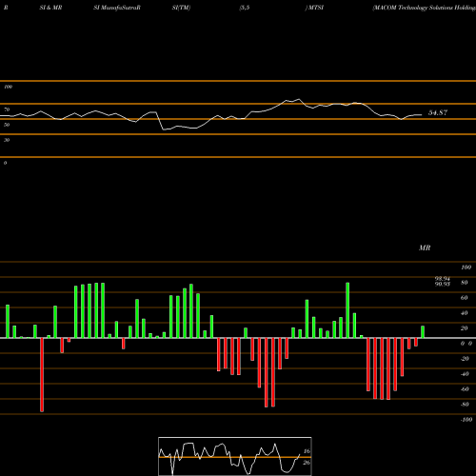Click the 50 level label on RSI axis
This screenshot has height=476, width=476.
click(x=7, y=125)
